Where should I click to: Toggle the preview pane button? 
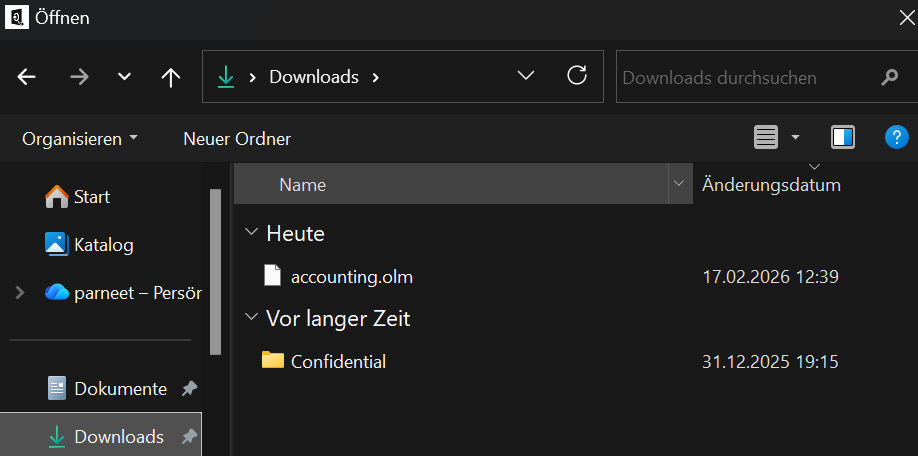[x=843, y=138]
